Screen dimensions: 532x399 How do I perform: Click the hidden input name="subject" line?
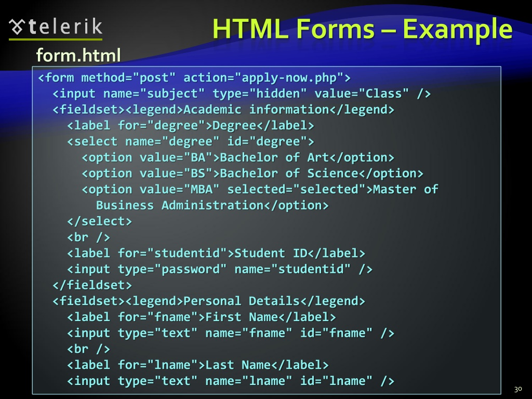[242, 94]
